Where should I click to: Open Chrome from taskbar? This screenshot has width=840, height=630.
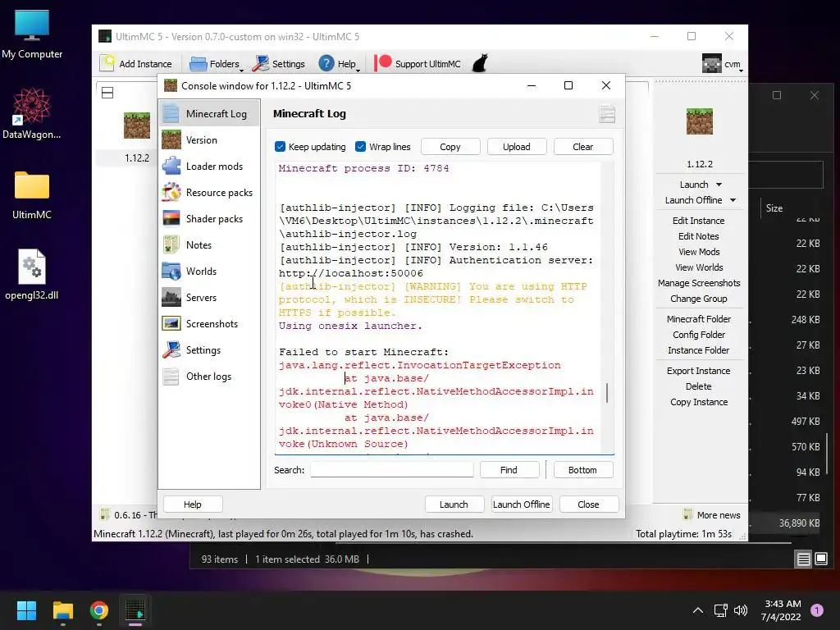tap(99, 610)
